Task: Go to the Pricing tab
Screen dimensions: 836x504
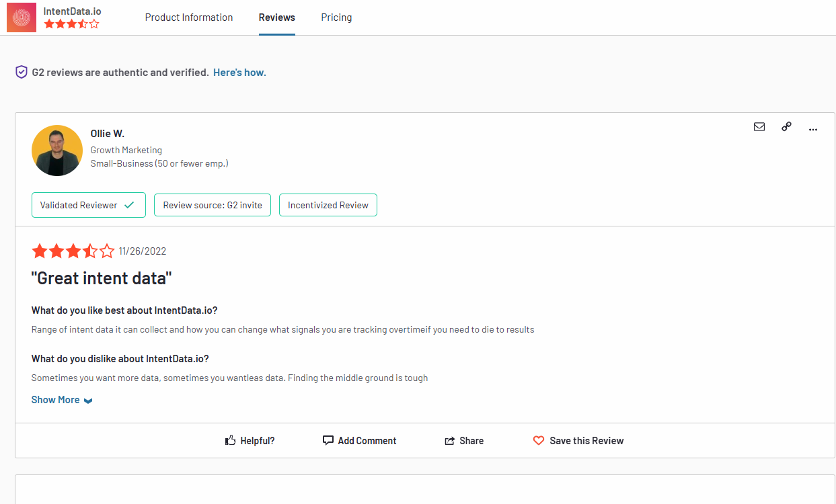Action: pos(336,17)
